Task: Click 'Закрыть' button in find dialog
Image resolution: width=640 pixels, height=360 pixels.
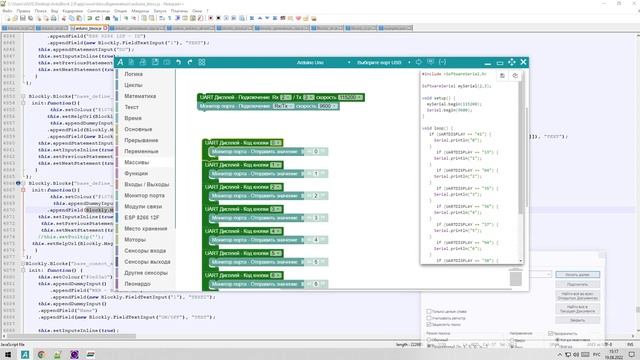Action: tap(578, 320)
